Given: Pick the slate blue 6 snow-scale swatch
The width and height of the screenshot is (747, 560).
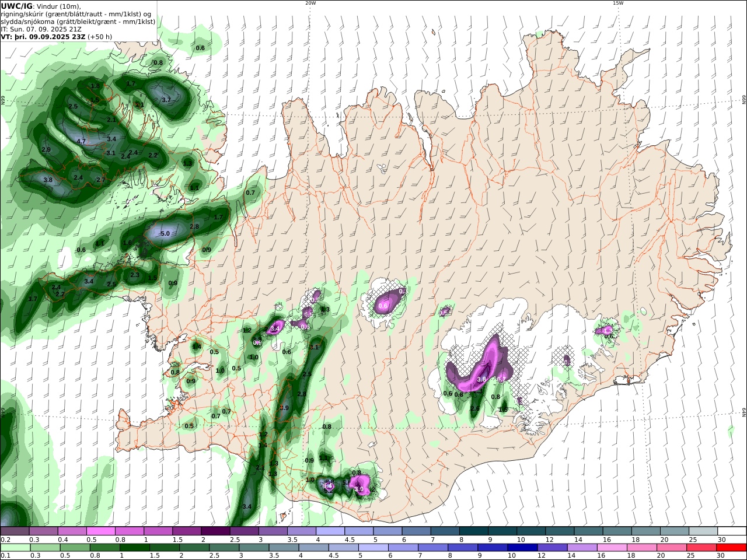Looking at the screenshot, I should coord(416,531).
